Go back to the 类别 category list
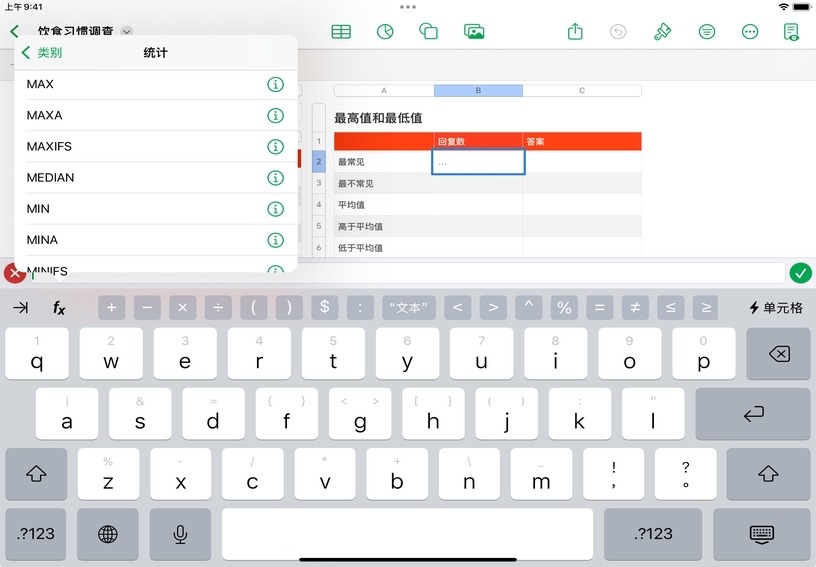Image resolution: width=816 pixels, height=567 pixels. (42, 53)
